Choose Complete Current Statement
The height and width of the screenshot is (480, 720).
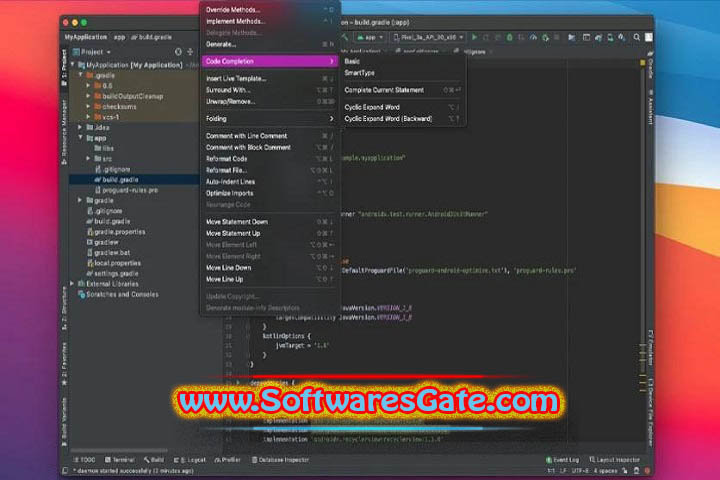click(x=403, y=90)
